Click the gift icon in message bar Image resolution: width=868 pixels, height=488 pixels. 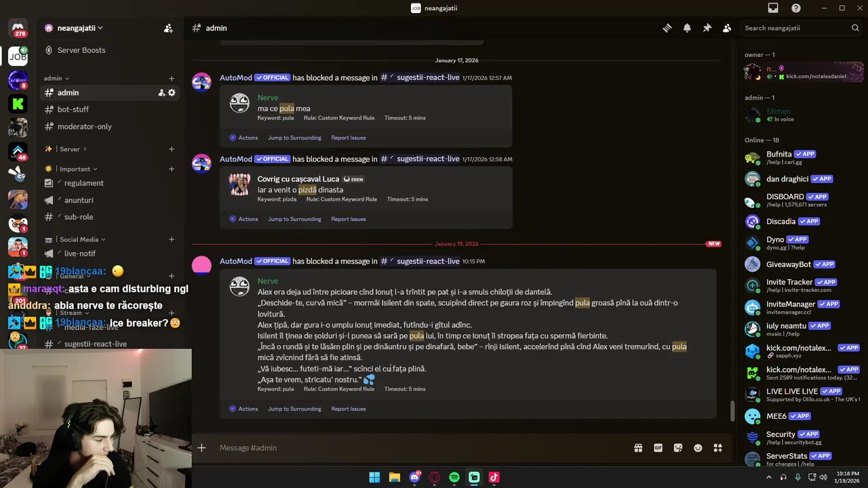[638, 448]
